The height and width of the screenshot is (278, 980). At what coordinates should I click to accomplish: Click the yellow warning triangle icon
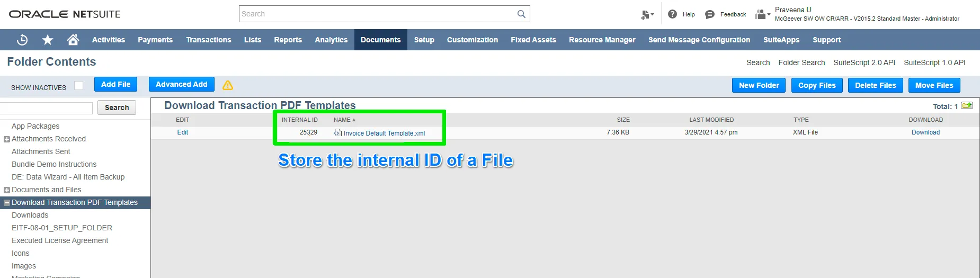tap(228, 85)
